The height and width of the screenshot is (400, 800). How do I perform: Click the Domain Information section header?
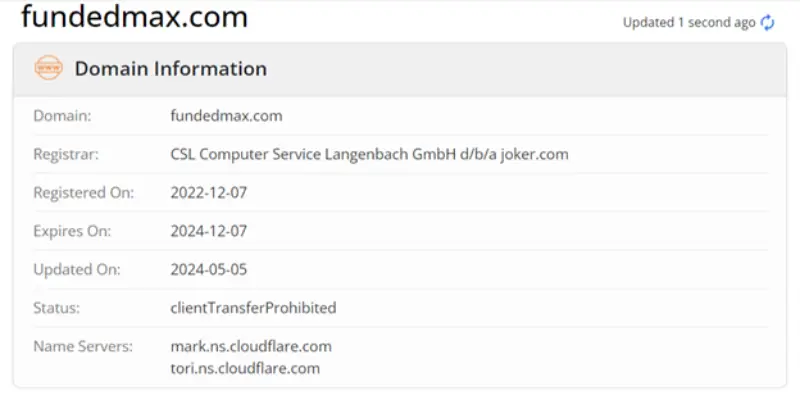click(171, 69)
